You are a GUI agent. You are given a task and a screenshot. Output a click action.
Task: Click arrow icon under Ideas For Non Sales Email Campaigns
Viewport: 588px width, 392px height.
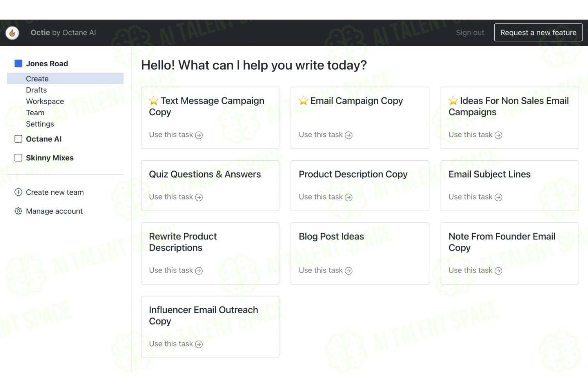tap(499, 135)
